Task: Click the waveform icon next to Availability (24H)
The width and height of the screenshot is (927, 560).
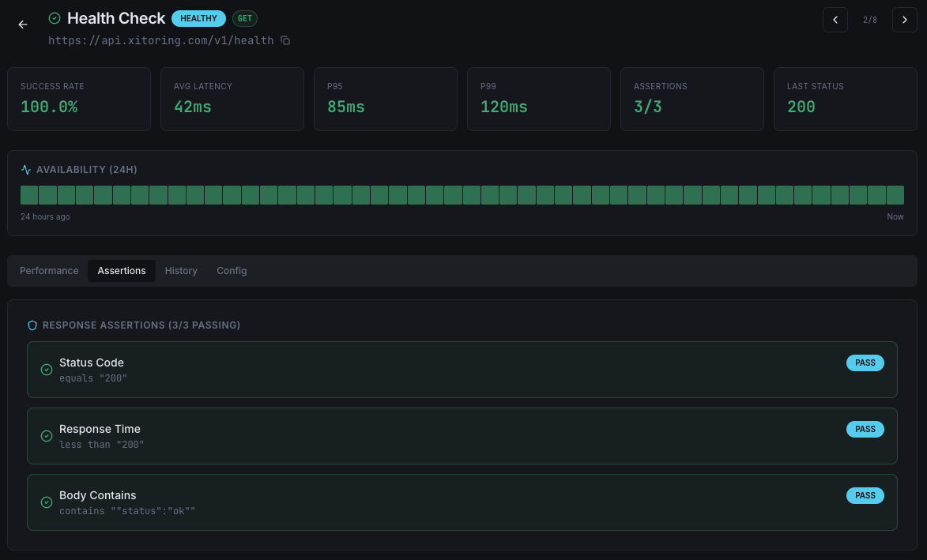Action: (x=25, y=169)
